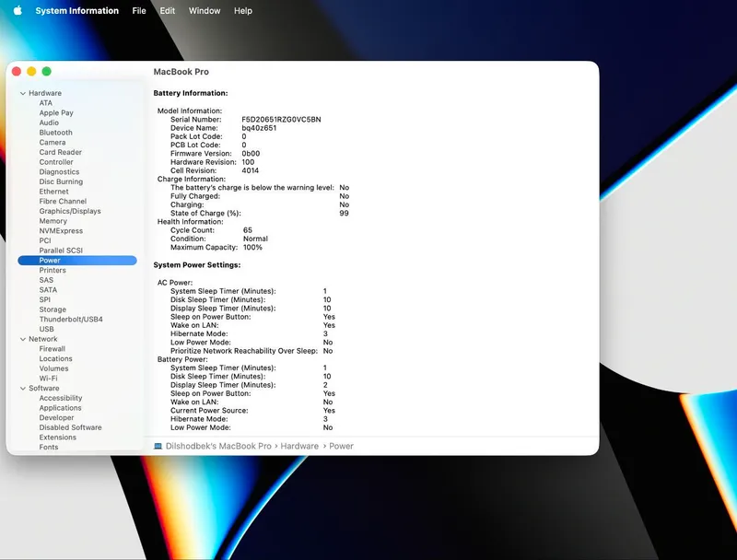Select Fonts under Software
This screenshot has height=560, width=737.
pyautogui.click(x=49, y=448)
